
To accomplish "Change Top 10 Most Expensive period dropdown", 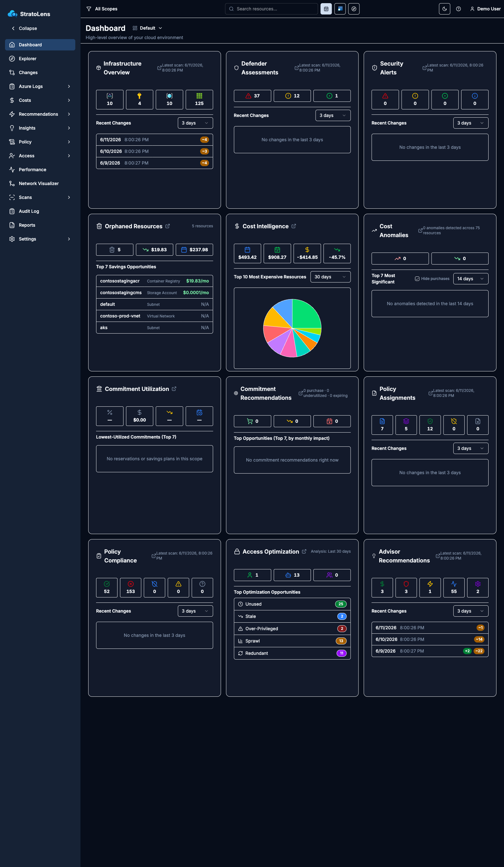I will pyautogui.click(x=330, y=277).
